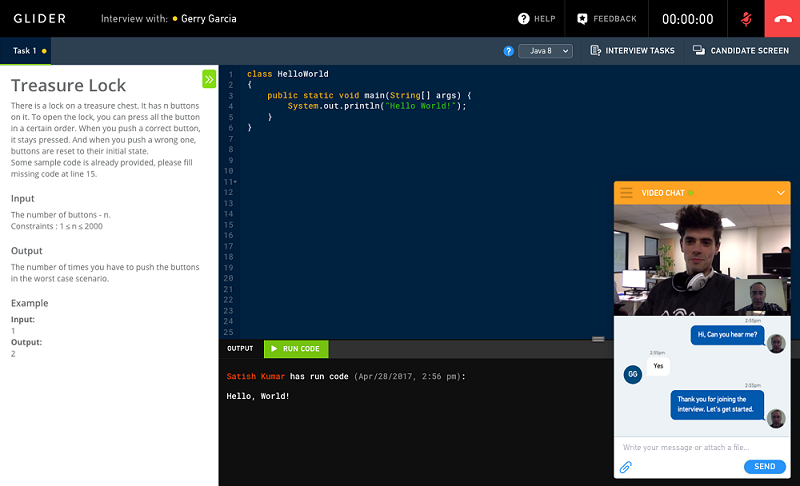
Task: Click the GG avatar in chat
Action: point(631,374)
